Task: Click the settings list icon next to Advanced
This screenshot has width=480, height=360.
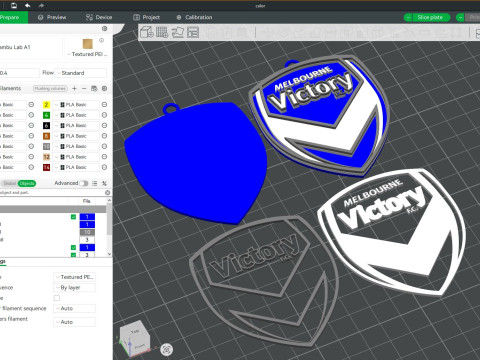Action: click(x=95, y=183)
